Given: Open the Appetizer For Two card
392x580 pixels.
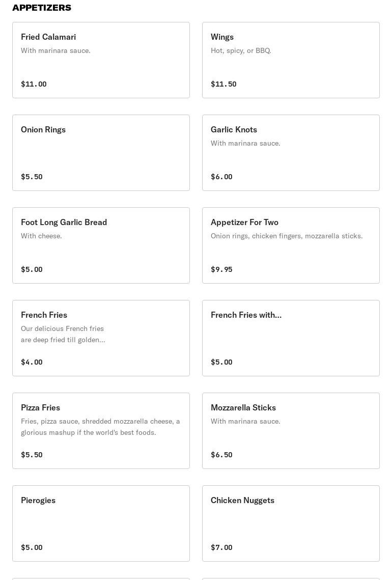Looking at the screenshot, I should click(291, 245).
